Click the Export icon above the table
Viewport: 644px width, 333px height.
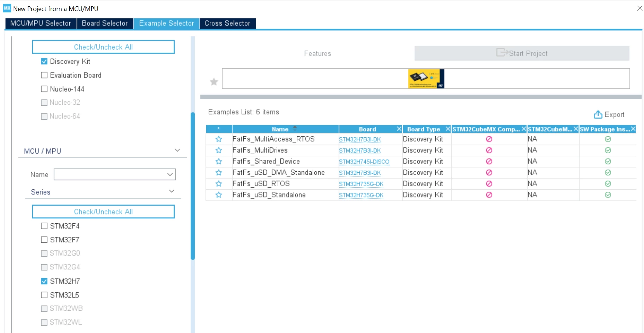click(x=598, y=114)
